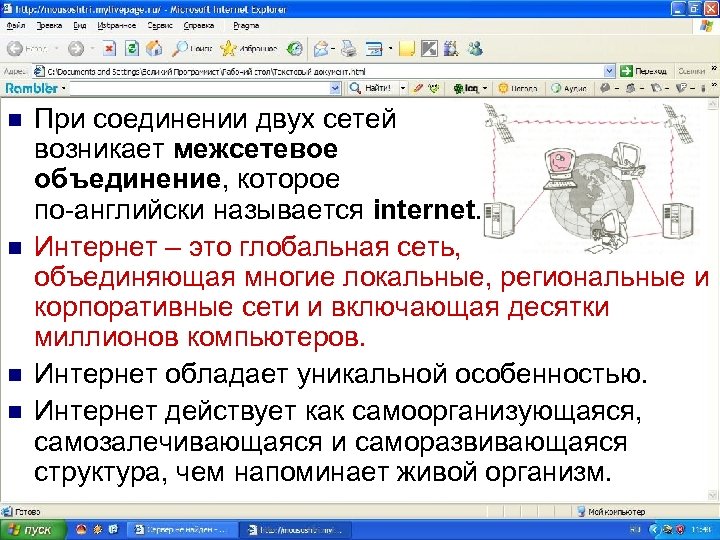Click the page icon in address bar
Image resolution: width=720 pixels, height=540 pixels.
(x=39, y=71)
